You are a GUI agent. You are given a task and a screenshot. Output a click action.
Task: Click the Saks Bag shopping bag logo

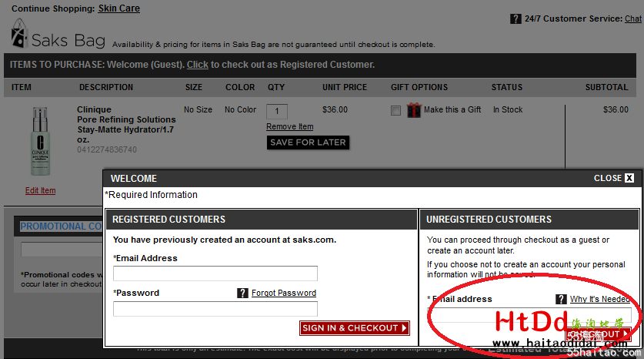tap(19, 33)
